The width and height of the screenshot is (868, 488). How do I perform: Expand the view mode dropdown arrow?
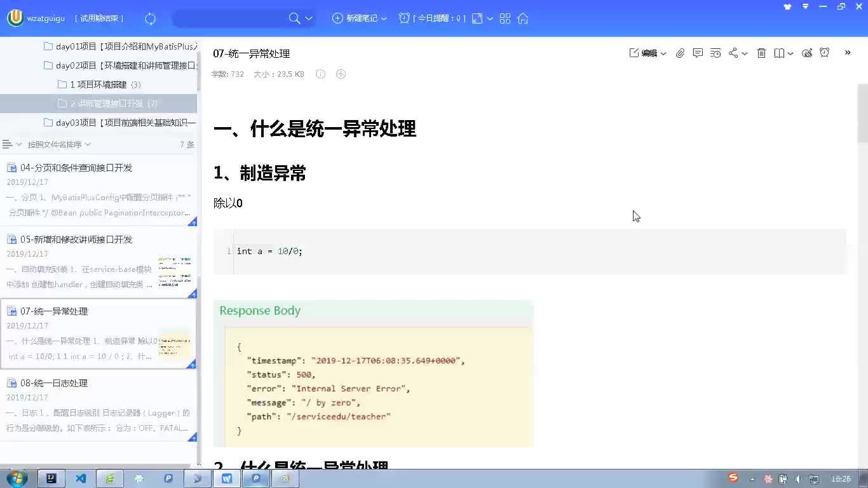click(x=490, y=18)
